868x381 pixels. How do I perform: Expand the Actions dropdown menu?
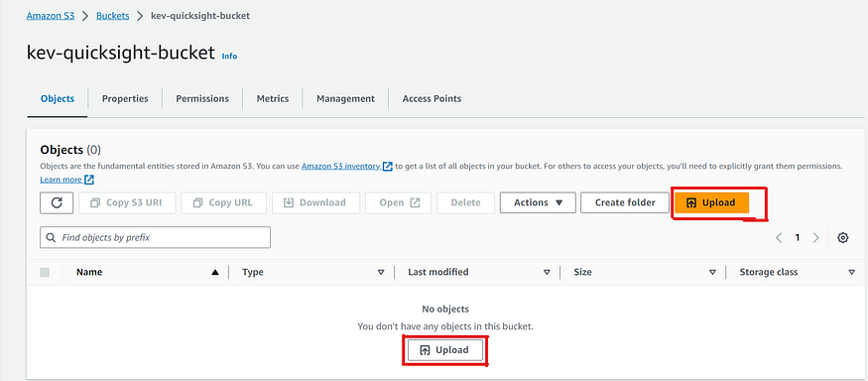[538, 202]
